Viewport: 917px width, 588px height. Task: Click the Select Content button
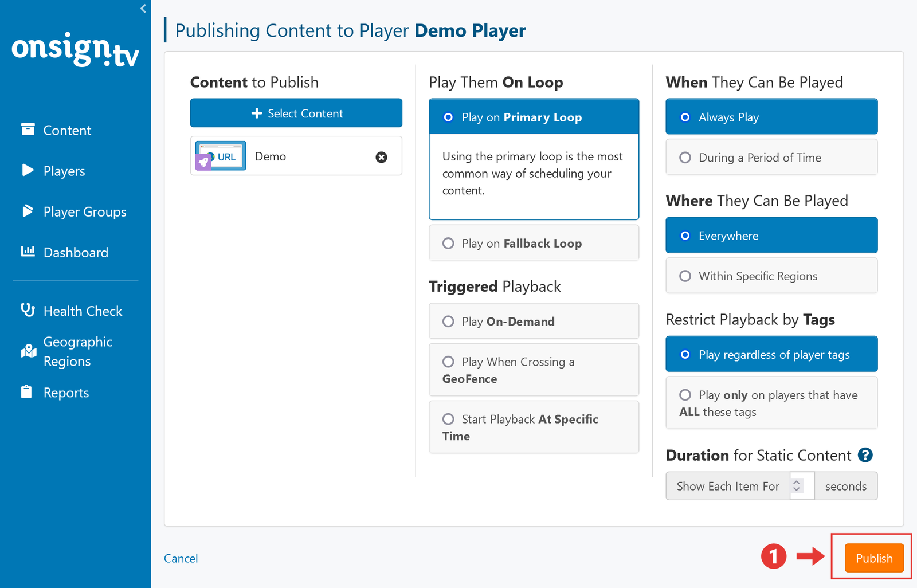tap(296, 113)
